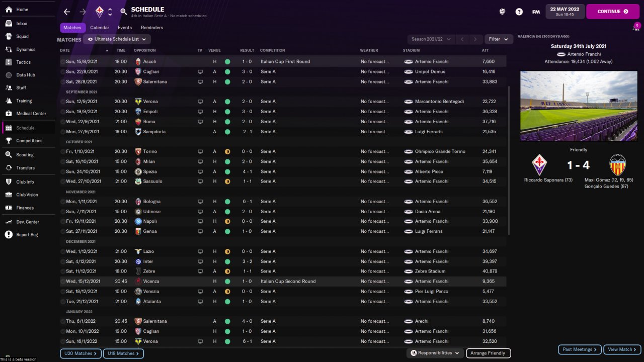The width and height of the screenshot is (644, 362).
Task: Open the Reminders tab
Action: click(152, 28)
